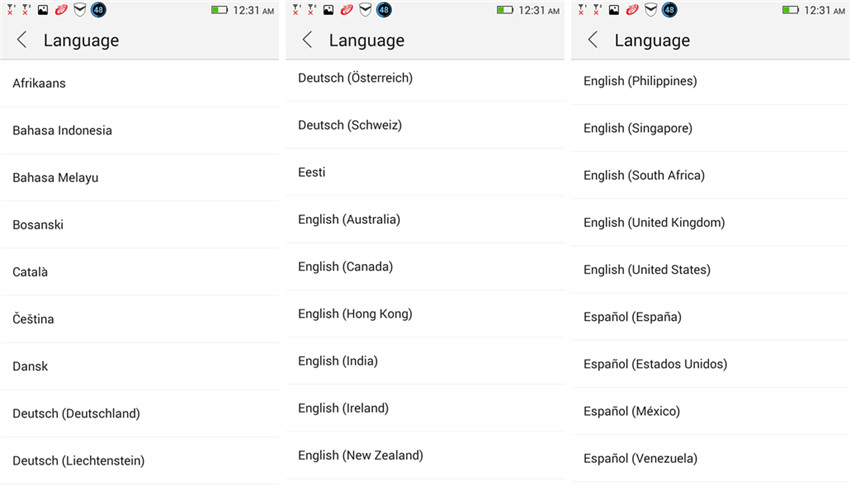Screen dimensions: 850x495
Task: Tap the shield icon in the middle status bar
Action: (x=365, y=10)
